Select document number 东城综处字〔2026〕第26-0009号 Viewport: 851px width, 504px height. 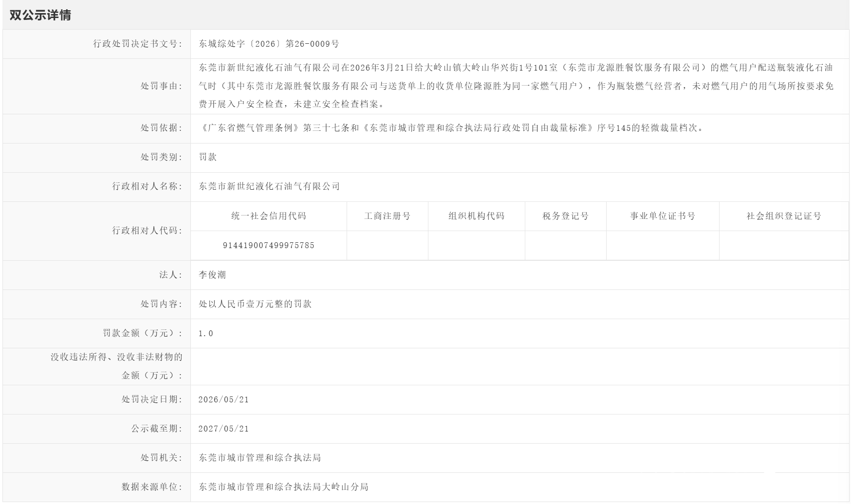(269, 44)
